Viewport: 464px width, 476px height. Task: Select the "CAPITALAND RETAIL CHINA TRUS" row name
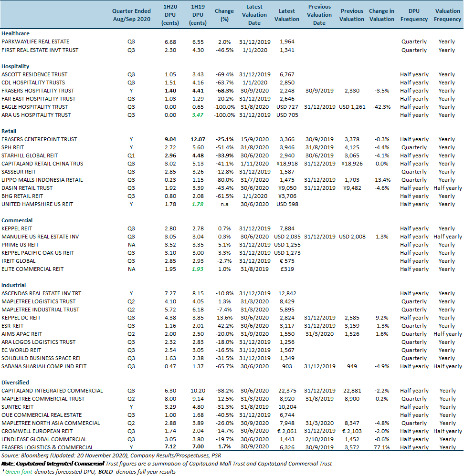tap(42, 164)
